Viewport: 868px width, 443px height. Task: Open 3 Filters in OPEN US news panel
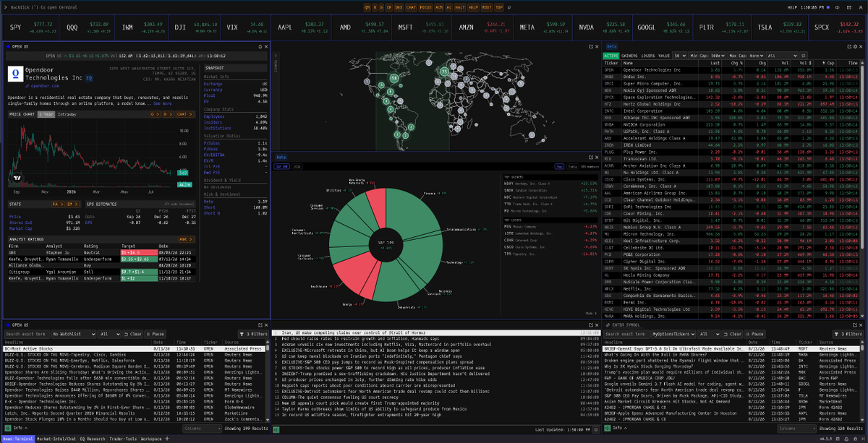click(253, 334)
